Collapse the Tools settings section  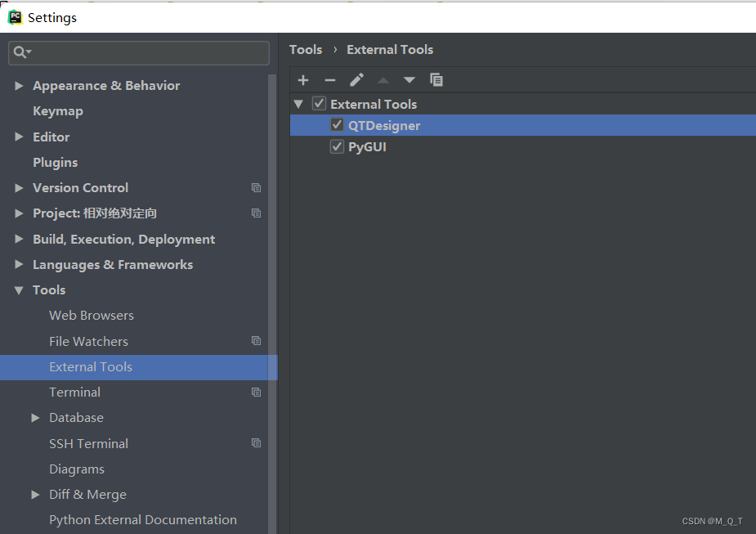click(19, 290)
